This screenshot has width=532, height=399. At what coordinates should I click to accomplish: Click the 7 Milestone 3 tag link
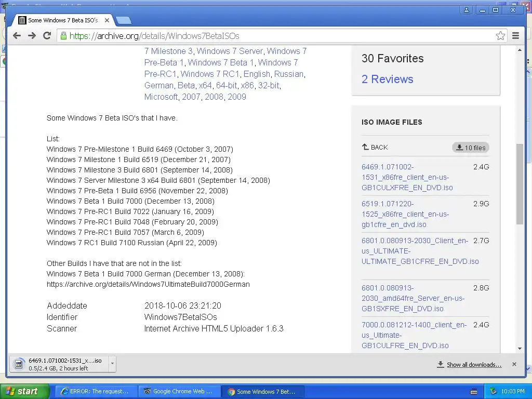click(x=168, y=51)
